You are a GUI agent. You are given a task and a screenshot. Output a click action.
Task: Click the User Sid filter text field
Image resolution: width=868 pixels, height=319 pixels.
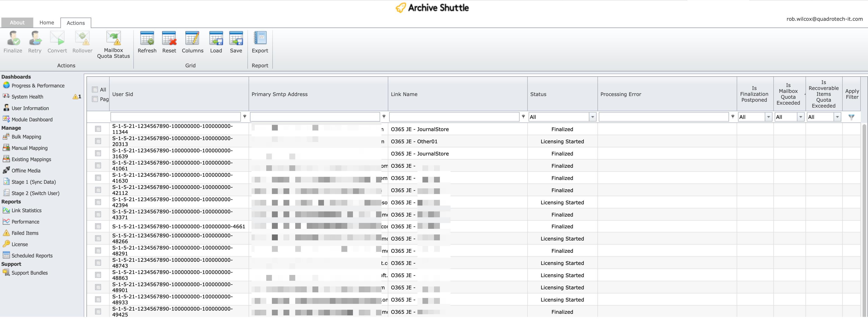175,117
